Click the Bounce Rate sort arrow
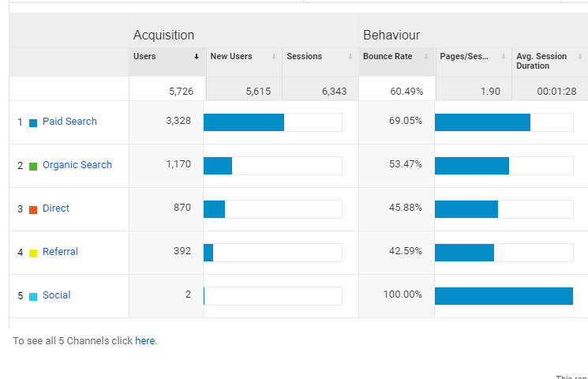This screenshot has width=588, height=379. (427, 57)
